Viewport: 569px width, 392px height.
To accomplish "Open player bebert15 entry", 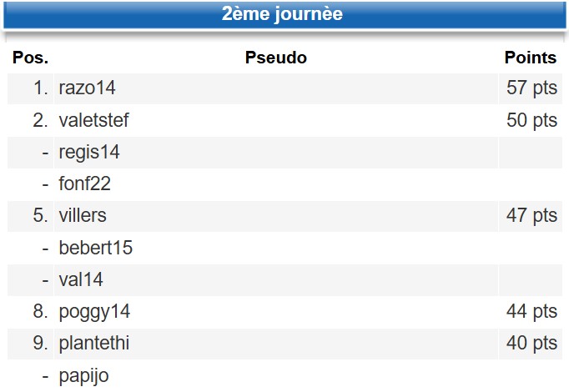I will (x=96, y=248).
